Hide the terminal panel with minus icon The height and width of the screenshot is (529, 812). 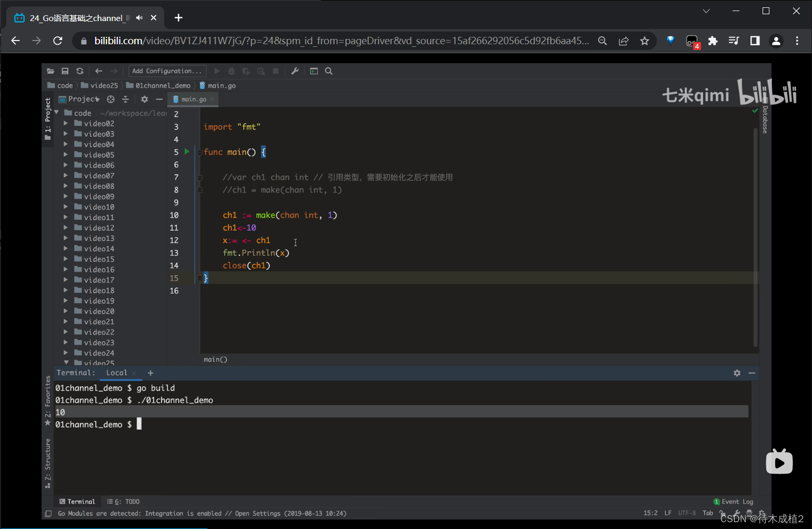[x=752, y=373]
